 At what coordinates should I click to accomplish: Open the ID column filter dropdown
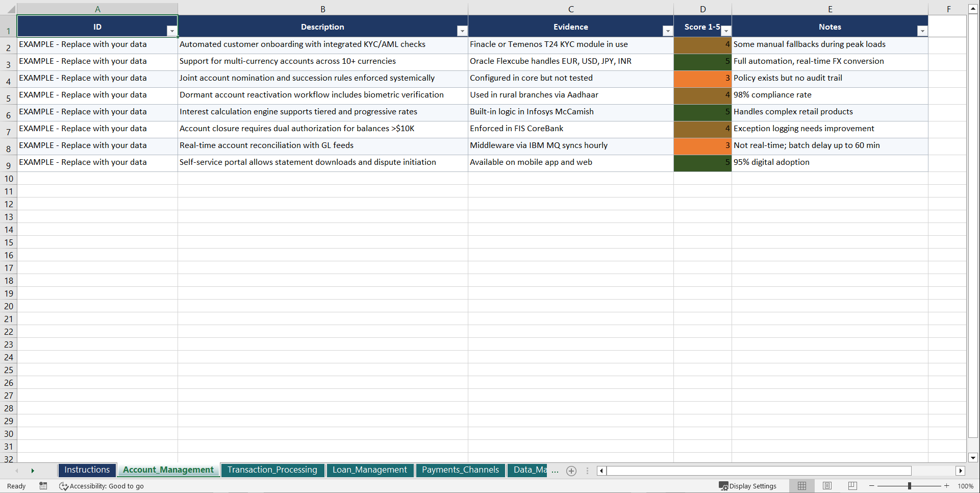(x=172, y=31)
